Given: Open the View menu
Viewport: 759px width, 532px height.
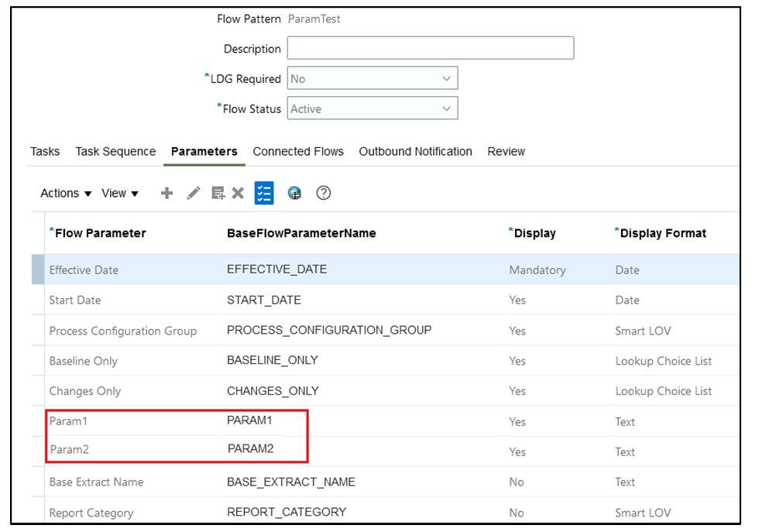Looking at the screenshot, I should click(x=120, y=194).
